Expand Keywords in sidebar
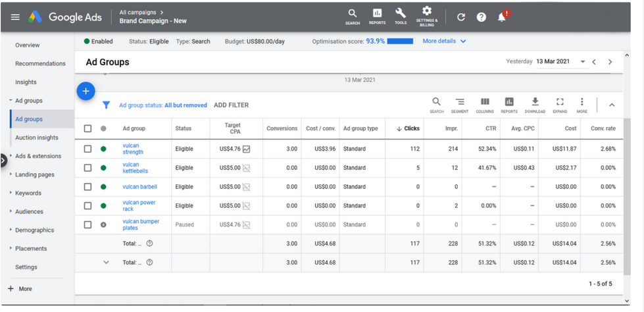644x312 pixels. pos(11,193)
